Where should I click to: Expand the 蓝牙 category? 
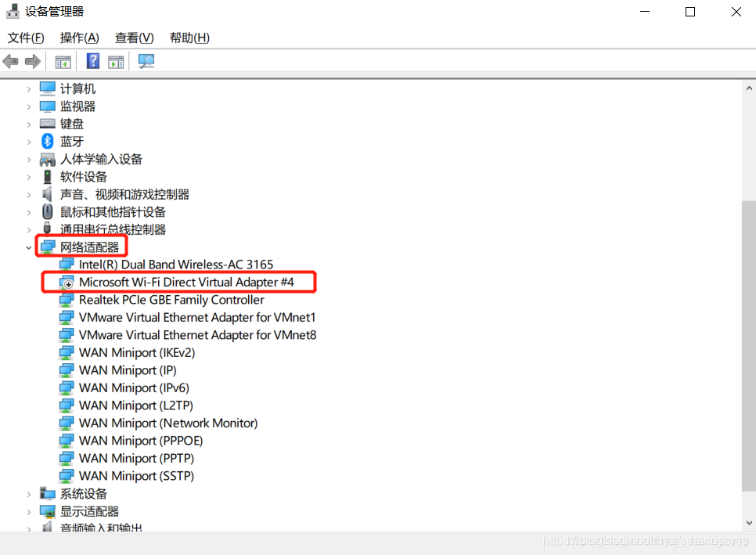(x=29, y=142)
